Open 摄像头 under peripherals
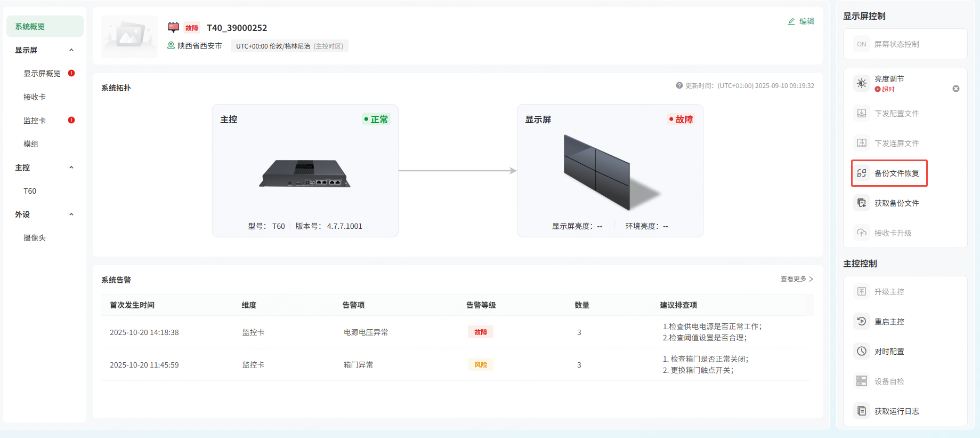Image resolution: width=980 pixels, height=438 pixels. (35, 238)
